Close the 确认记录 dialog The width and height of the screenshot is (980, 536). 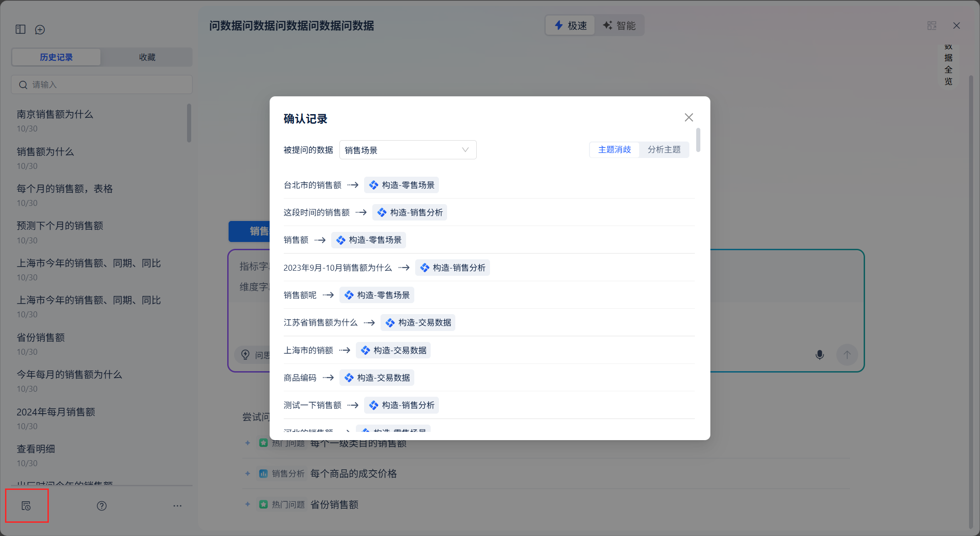click(688, 117)
